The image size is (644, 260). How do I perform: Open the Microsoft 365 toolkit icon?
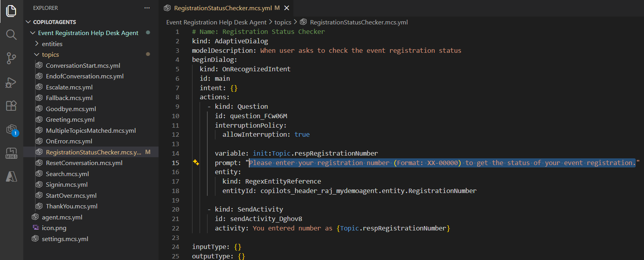point(11,153)
